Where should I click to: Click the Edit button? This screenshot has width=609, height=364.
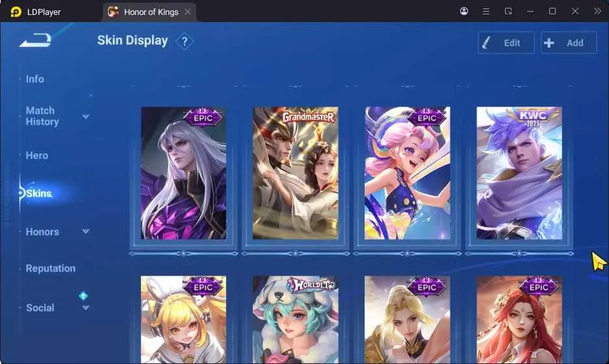pyautogui.click(x=506, y=43)
